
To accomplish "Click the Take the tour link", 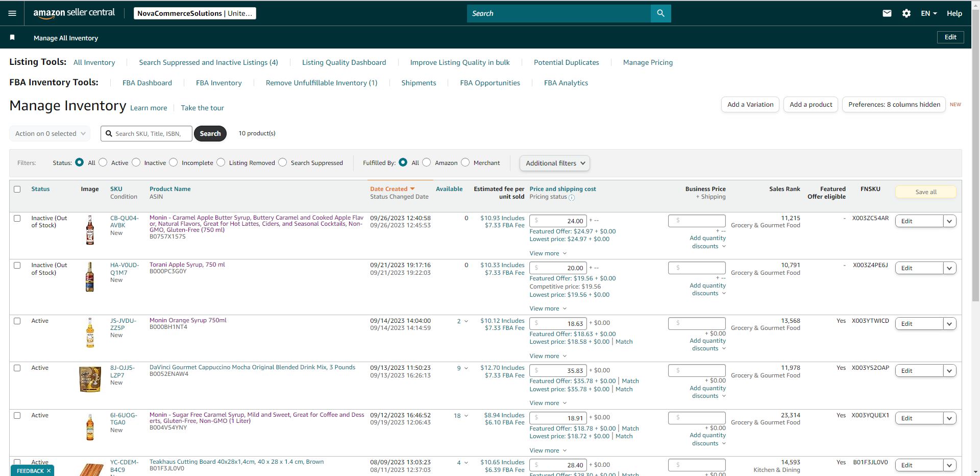I will click(202, 108).
